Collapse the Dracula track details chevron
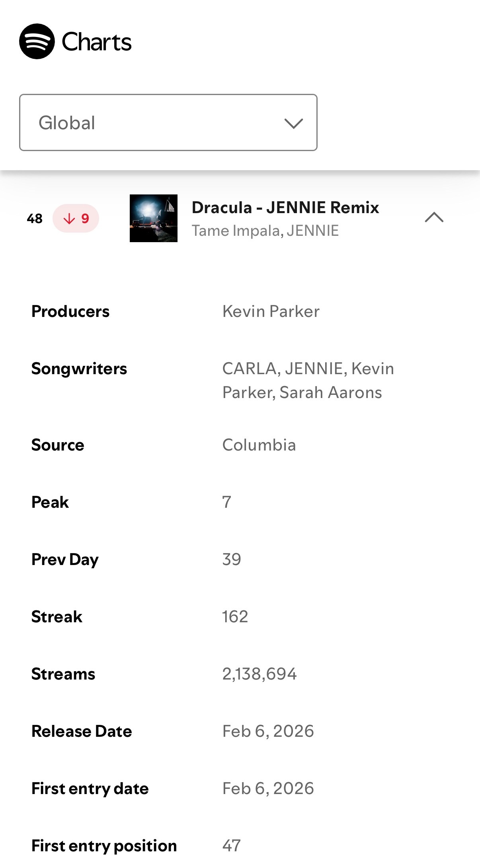 point(434,217)
